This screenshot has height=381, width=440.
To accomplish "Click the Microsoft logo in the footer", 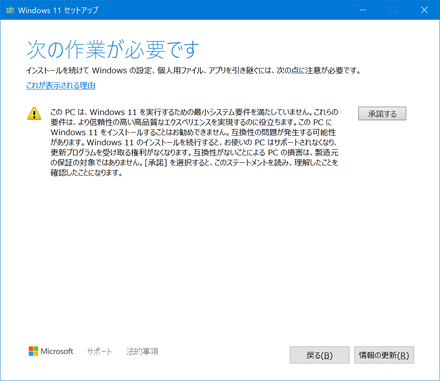I will [51, 351].
